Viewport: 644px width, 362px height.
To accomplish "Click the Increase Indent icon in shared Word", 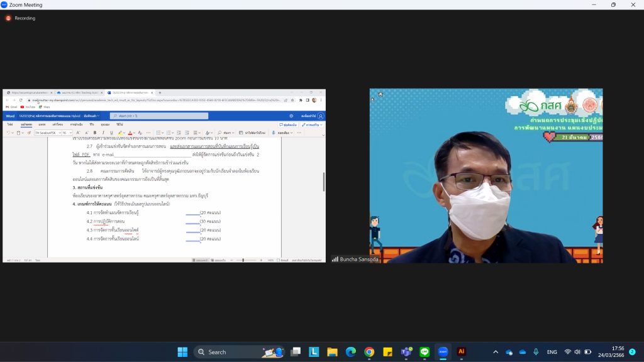I will click(187, 133).
